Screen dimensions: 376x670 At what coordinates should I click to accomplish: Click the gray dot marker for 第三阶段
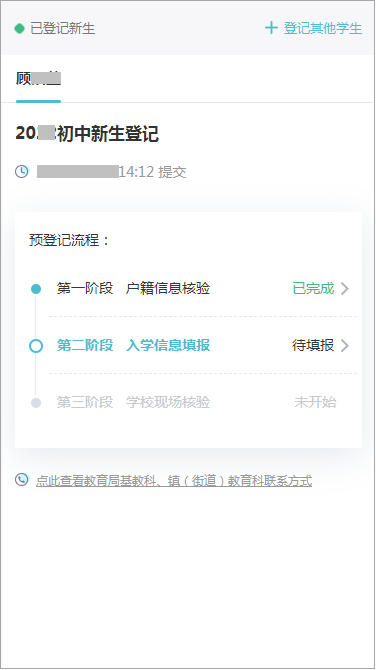36,403
